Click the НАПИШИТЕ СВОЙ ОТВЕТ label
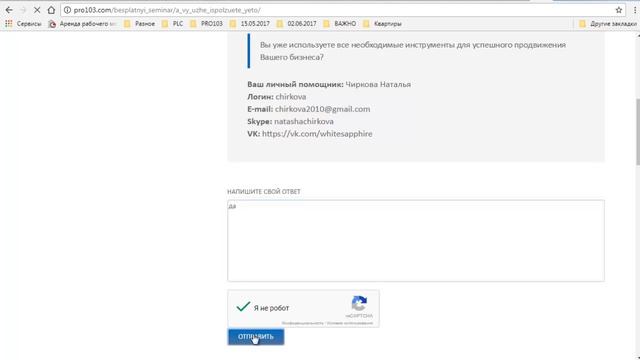 pyautogui.click(x=264, y=191)
